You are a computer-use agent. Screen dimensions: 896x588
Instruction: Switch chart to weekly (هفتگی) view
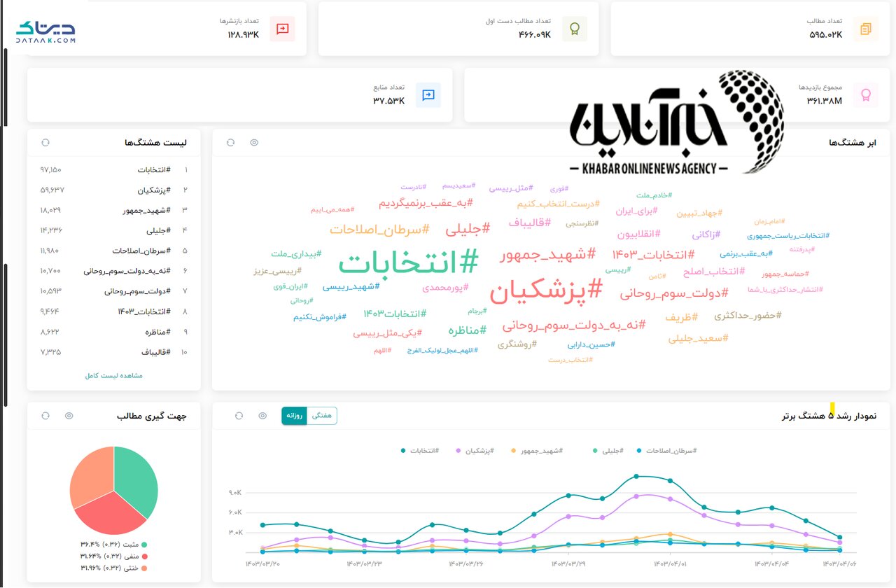point(321,416)
